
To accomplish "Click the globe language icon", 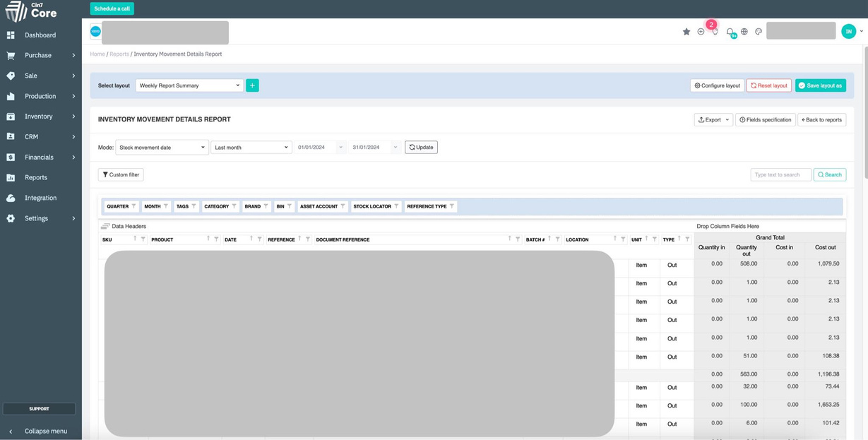I will (744, 32).
